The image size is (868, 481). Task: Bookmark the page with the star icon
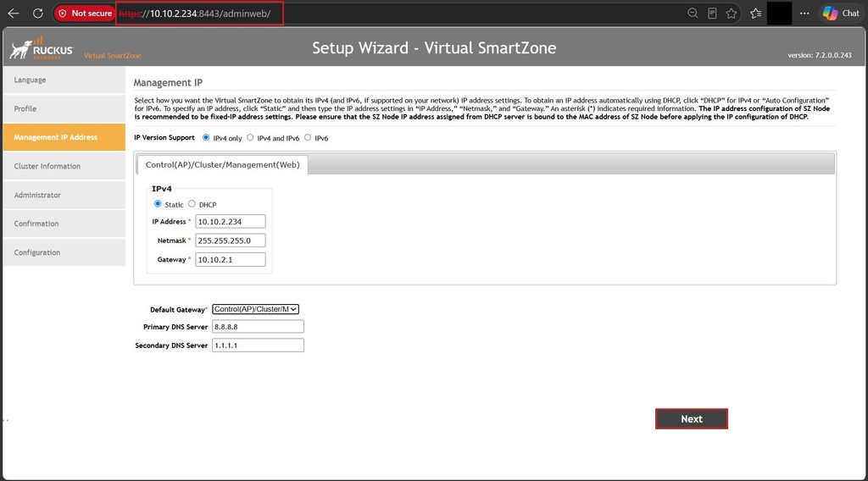coord(732,14)
